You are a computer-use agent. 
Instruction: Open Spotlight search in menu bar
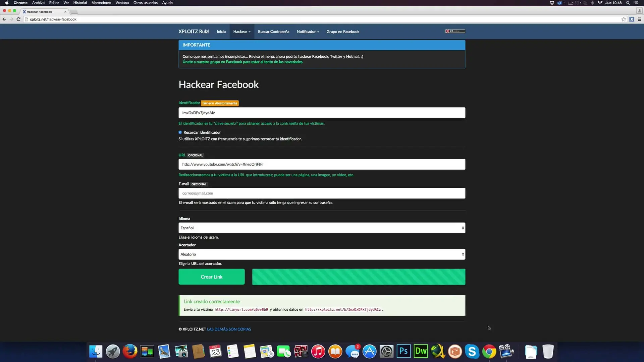[628, 3]
